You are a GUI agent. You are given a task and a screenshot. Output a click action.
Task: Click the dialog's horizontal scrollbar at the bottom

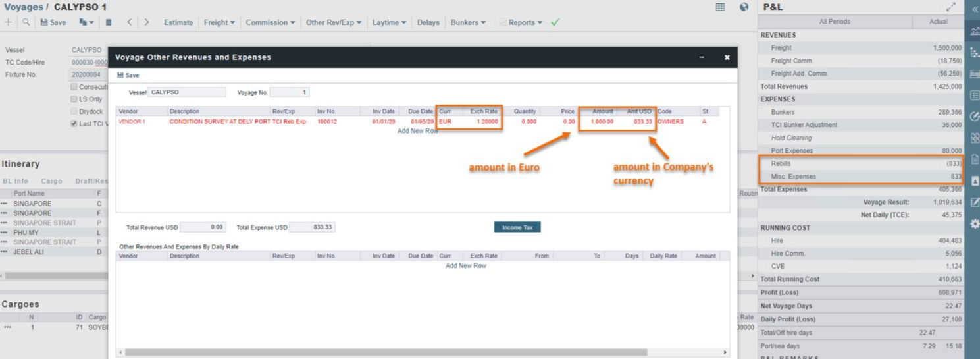click(421, 352)
